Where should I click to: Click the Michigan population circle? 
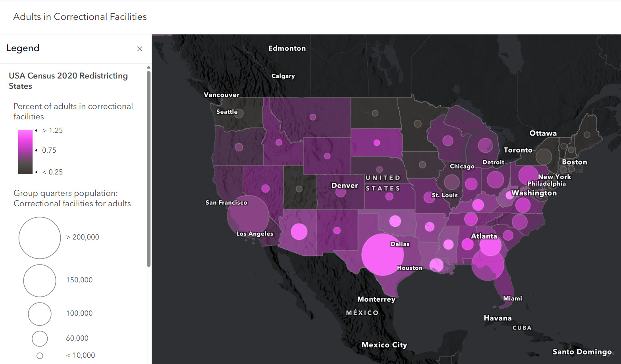point(485,146)
